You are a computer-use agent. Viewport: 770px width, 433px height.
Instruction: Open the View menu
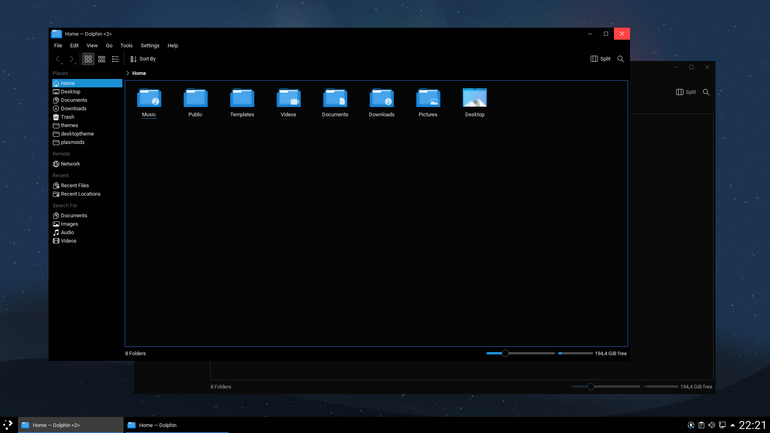92,46
